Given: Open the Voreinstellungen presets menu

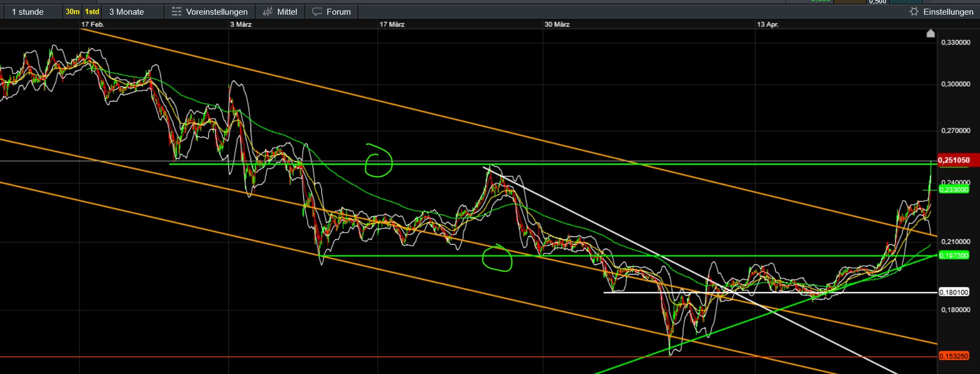Looking at the screenshot, I should pyautogui.click(x=209, y=11).
